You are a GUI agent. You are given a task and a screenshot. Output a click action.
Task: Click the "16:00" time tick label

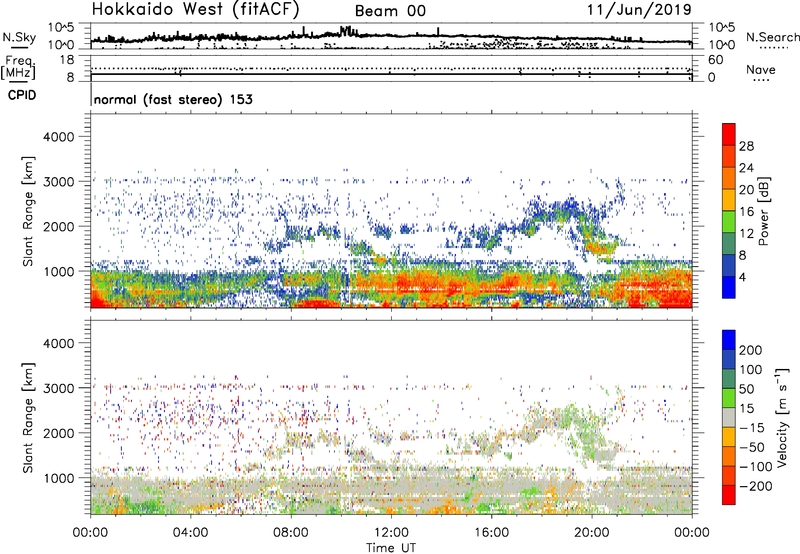[491, 533]
